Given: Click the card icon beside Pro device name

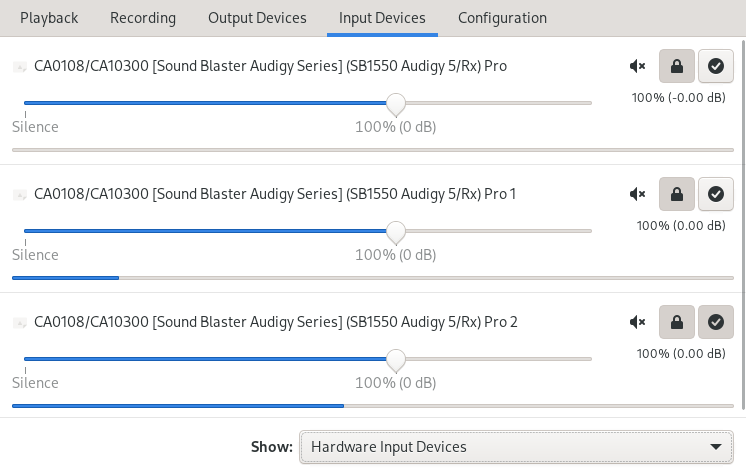Looking at the screenshot, I should click(x=20, y=67).
